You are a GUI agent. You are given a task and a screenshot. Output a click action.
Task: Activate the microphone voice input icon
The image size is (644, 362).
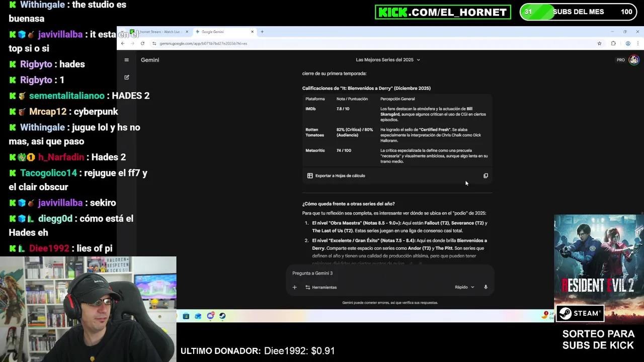tap(486, 287)
